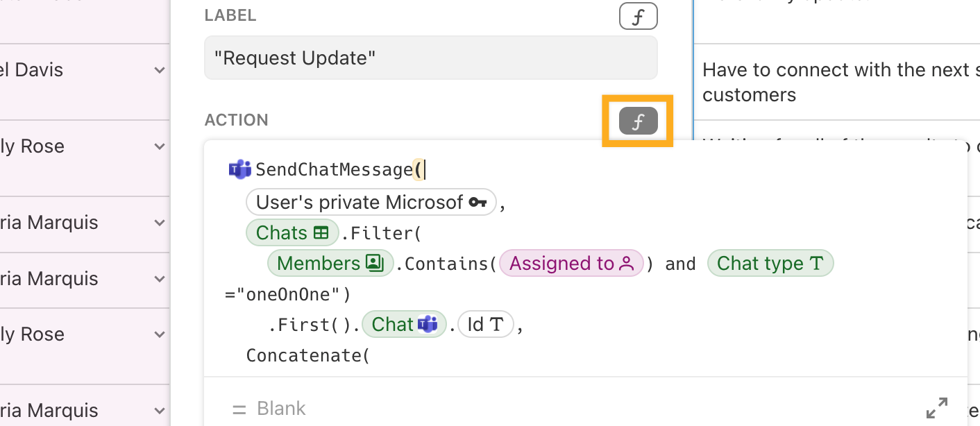
Task: Click the equals icon beside the Blank field
Action: click(x=239, y=408)
